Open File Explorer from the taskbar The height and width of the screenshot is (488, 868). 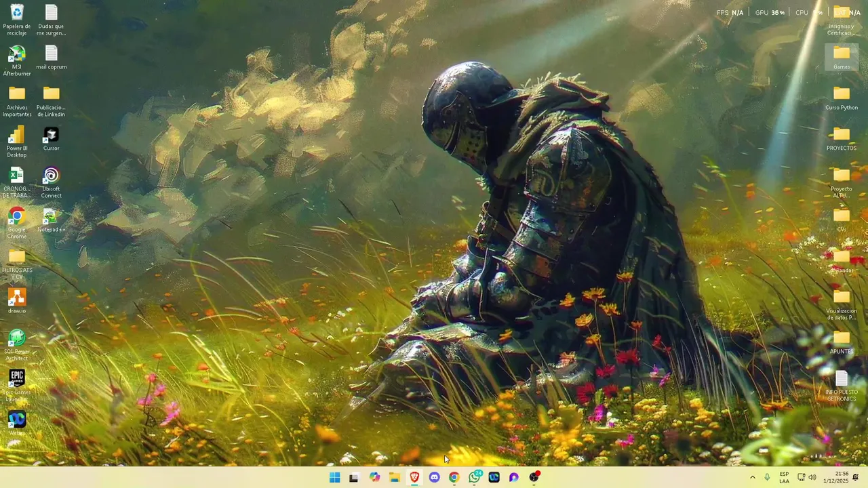[394, 477]
